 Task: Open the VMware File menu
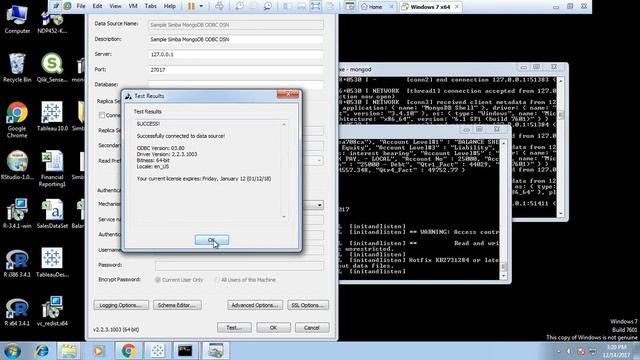click(x=81, y=6)
